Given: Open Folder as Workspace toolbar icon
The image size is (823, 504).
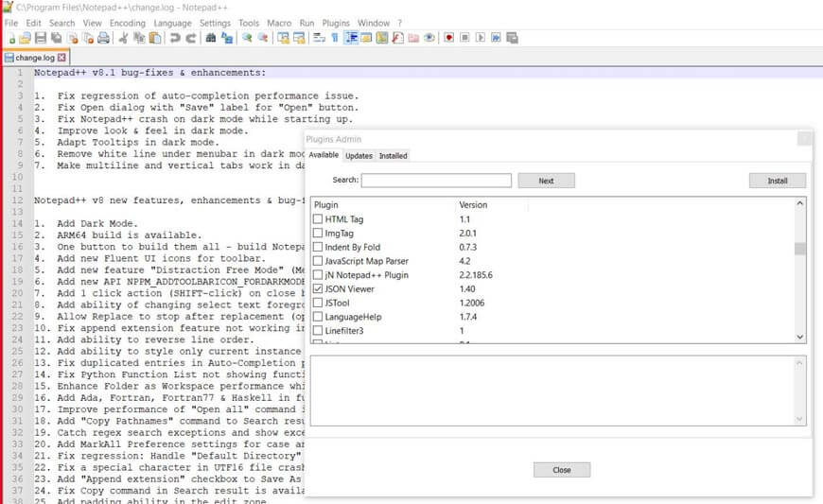Looking at the screenshot, I should click(413, 38).
